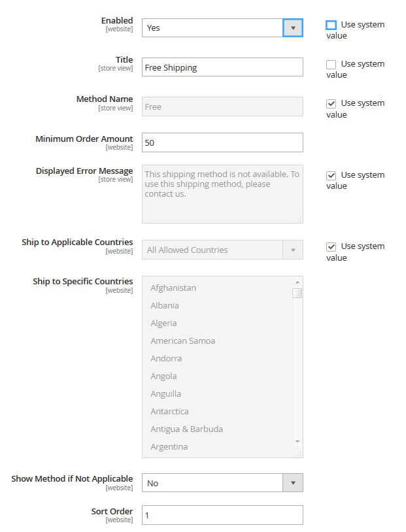Uncheck Use system value for Method Name
406x532 pixels.
pos(331,103)
